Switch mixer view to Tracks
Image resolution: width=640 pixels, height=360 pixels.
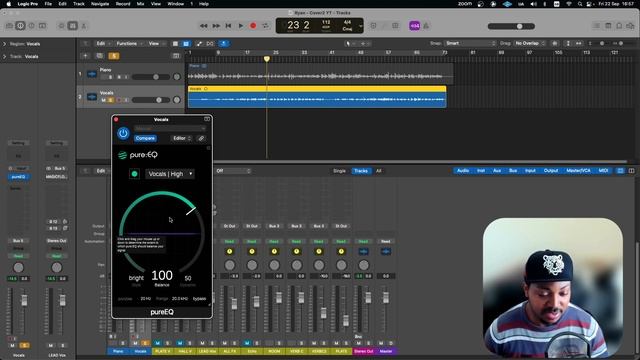[x=361, y=171]
